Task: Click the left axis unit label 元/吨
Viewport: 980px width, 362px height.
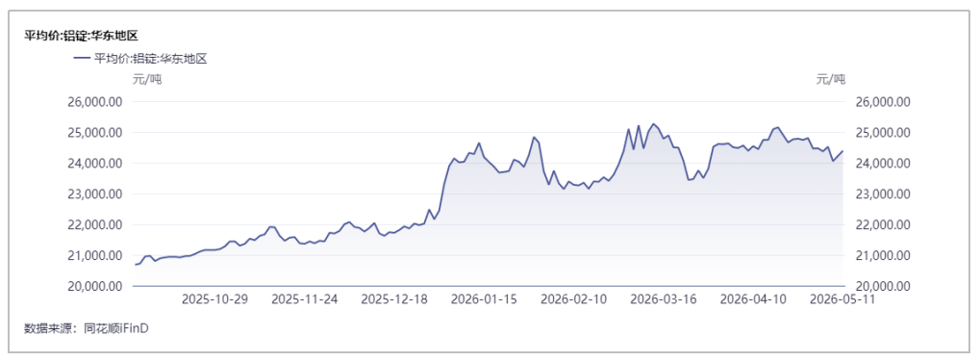Action: tap(147, 79)
